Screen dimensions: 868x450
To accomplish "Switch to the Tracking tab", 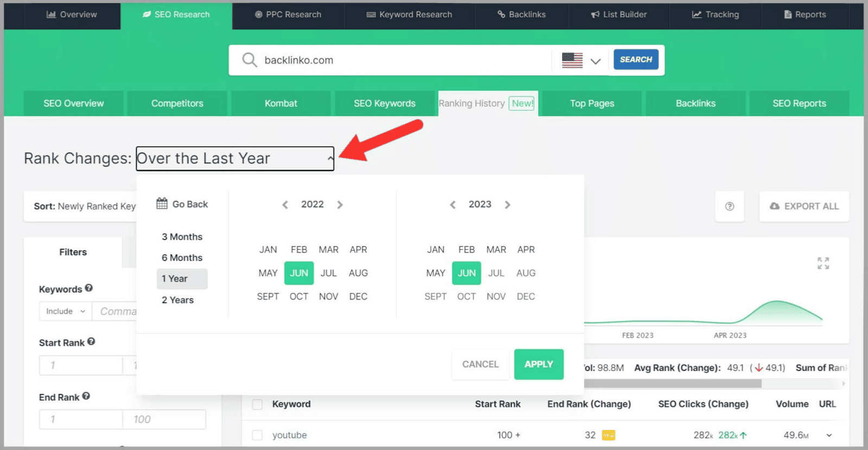I will coord(716,15).
